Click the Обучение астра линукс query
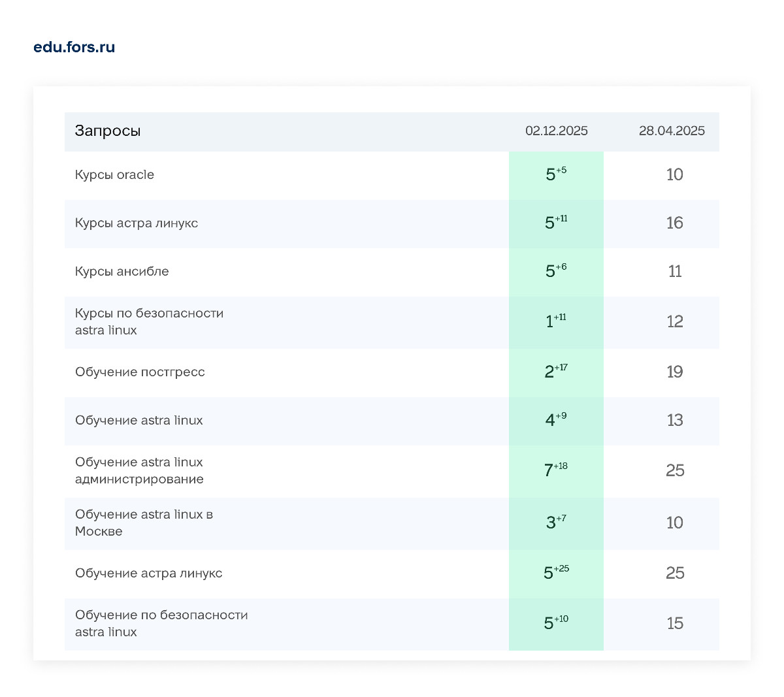 click(148, 573)
